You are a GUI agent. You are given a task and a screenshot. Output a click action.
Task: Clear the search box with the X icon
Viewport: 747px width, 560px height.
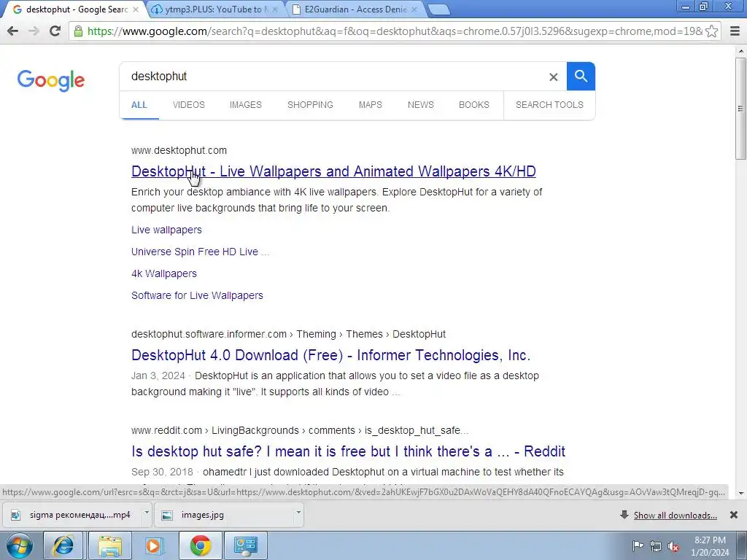click(553, 77)
